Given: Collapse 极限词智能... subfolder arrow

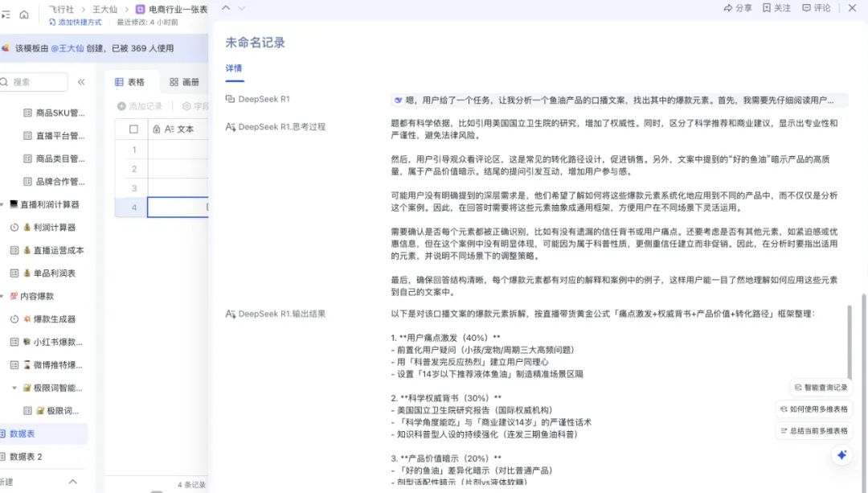Looking at the screenshot, I should tap(14, 388).
